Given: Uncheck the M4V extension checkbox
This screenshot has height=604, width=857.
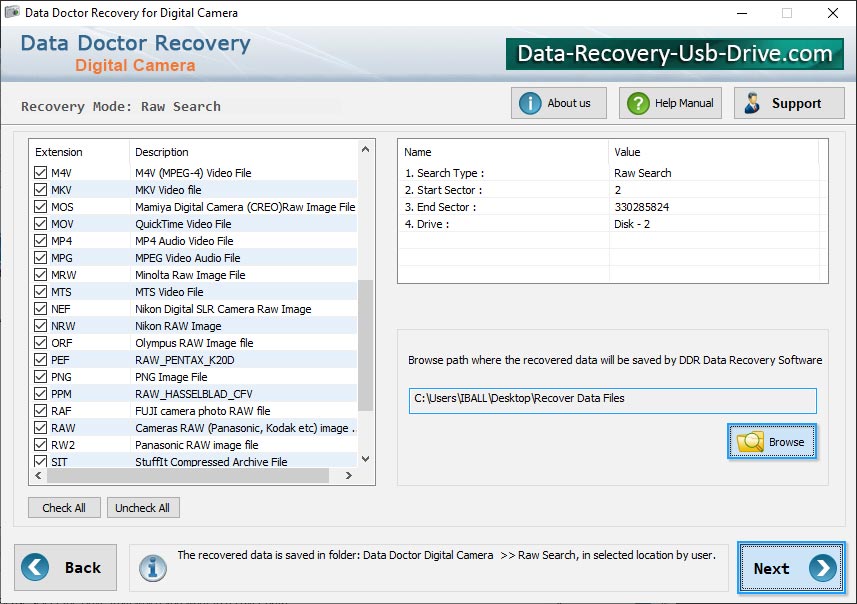Looking at the screenshot, I should pos(40,173).
